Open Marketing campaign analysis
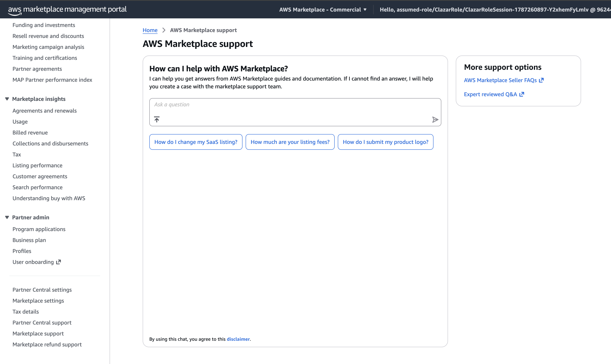The width and height of the screenshot is (611, 364). coord(48,47)
